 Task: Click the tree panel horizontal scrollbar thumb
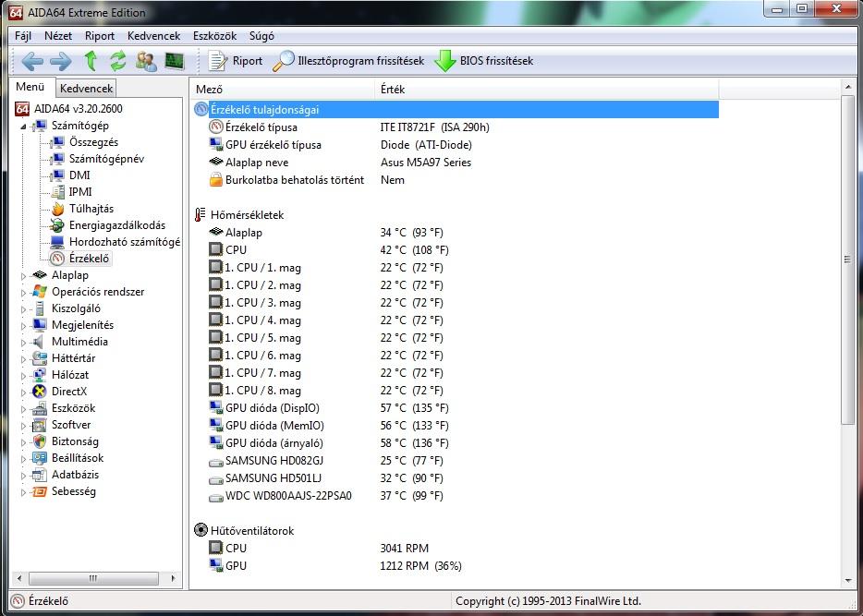(x=93, y=579)
